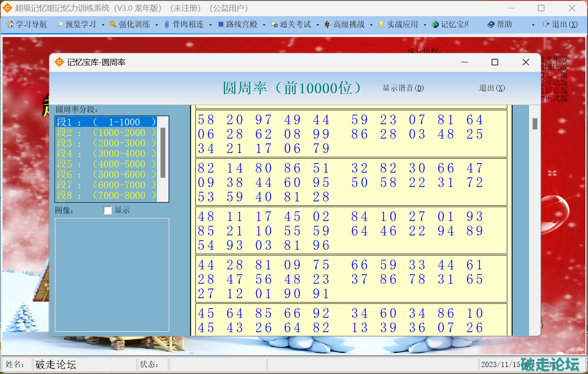Viewport: 588px width, 374px height.
Task: Click the 实战应用 lightning icon
Action: pos(382,25)
